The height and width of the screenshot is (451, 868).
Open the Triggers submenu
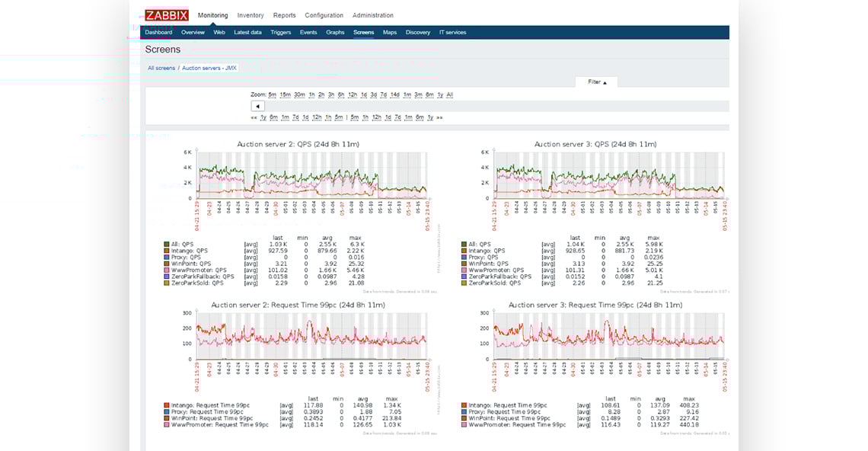click(281, 32)
